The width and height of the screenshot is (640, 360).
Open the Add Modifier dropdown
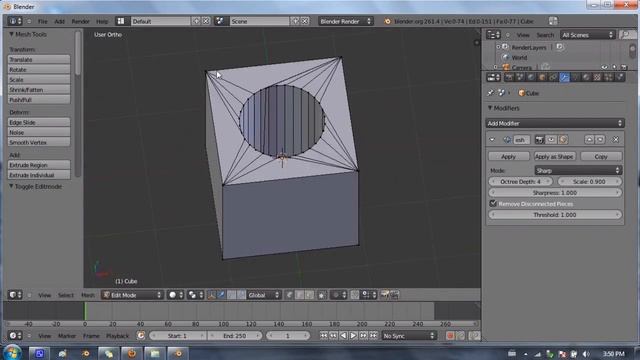point(555,123)
